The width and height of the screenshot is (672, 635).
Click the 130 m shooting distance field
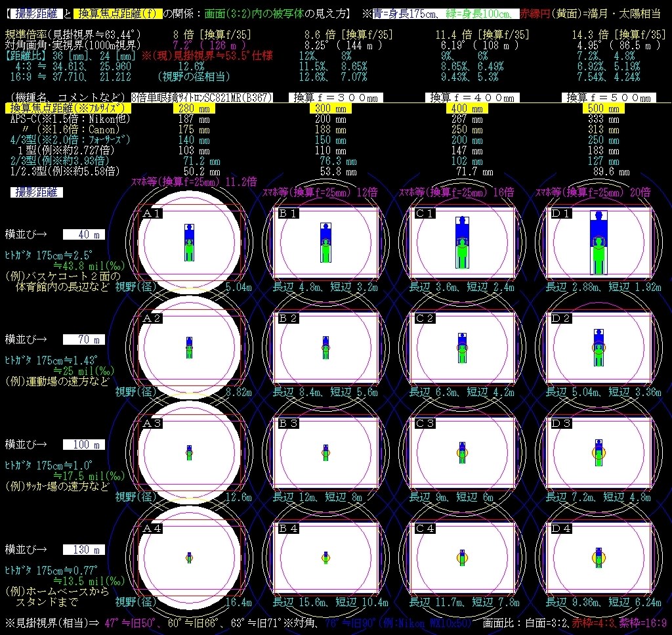[84, 550]
